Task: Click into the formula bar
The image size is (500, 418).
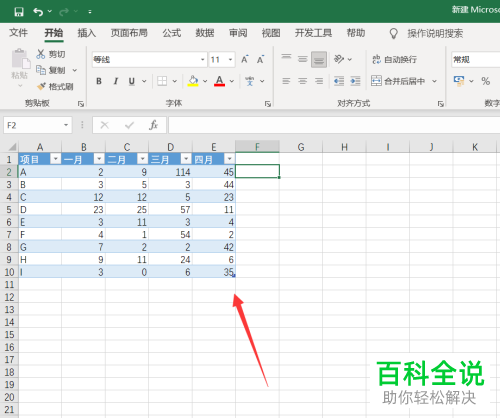Action: click(334, 125)
